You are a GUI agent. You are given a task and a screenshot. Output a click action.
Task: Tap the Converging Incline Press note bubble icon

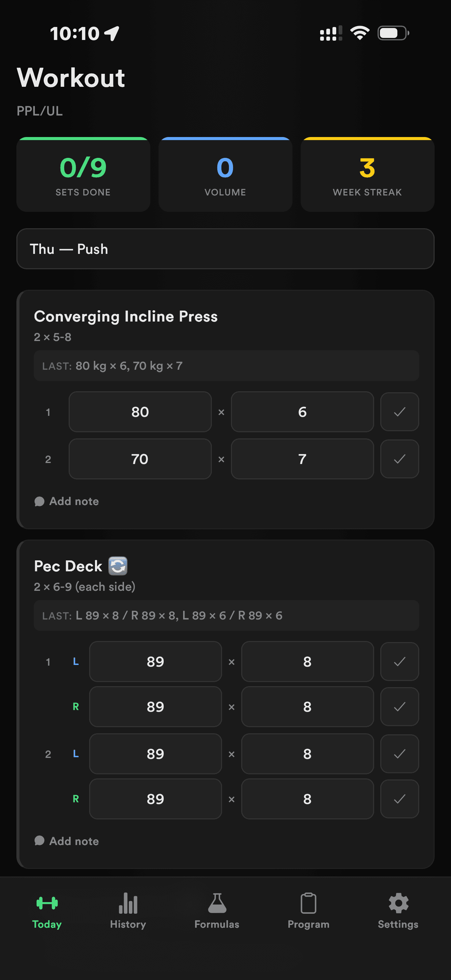40,501
